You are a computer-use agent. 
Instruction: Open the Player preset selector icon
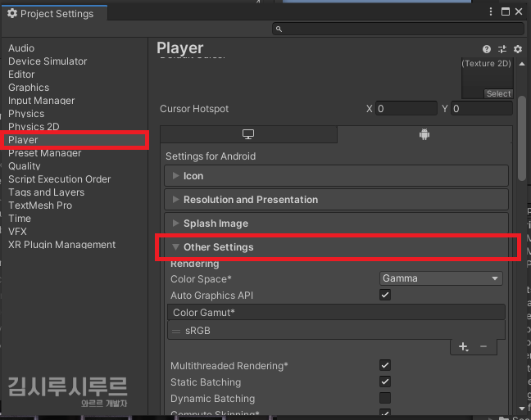click(502, 49)
